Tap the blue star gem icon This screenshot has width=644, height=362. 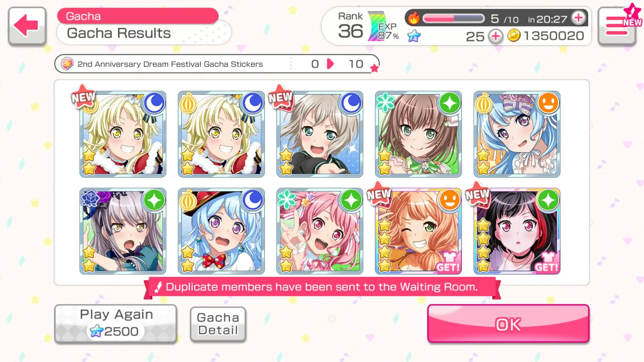pyautogui.click(x=414, y=36)
